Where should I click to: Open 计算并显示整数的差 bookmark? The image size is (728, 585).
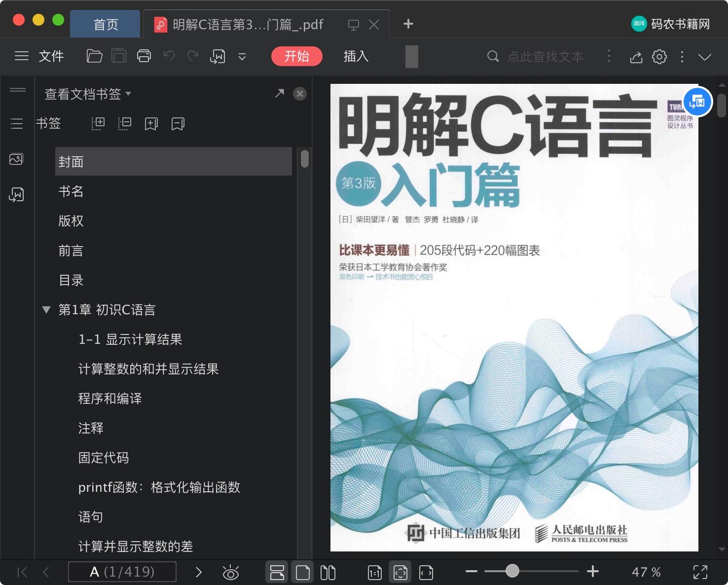136,547
